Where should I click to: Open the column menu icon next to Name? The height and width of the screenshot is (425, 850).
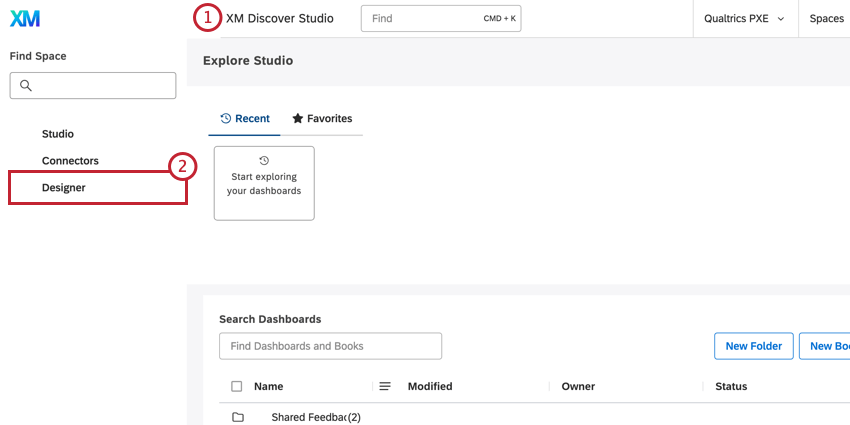pos(385,386)
